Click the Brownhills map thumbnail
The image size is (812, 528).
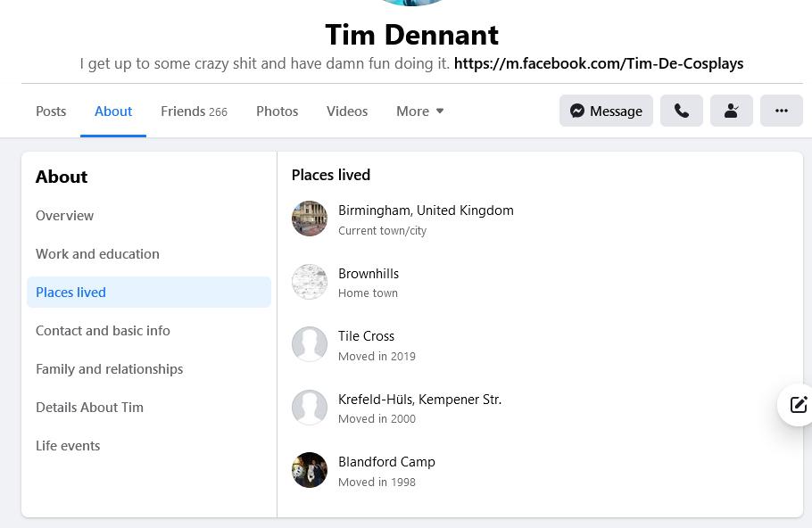pos(310,282)
